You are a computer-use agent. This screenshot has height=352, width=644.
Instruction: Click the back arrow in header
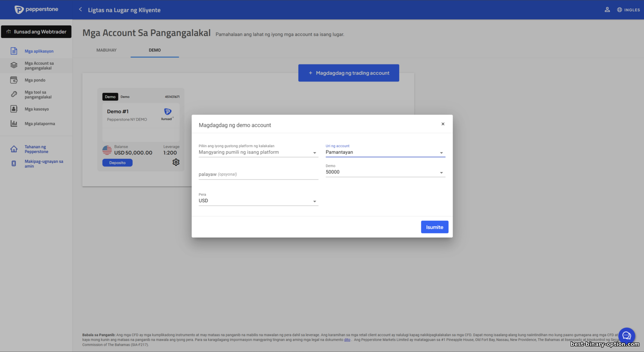[x=80, y=9]
